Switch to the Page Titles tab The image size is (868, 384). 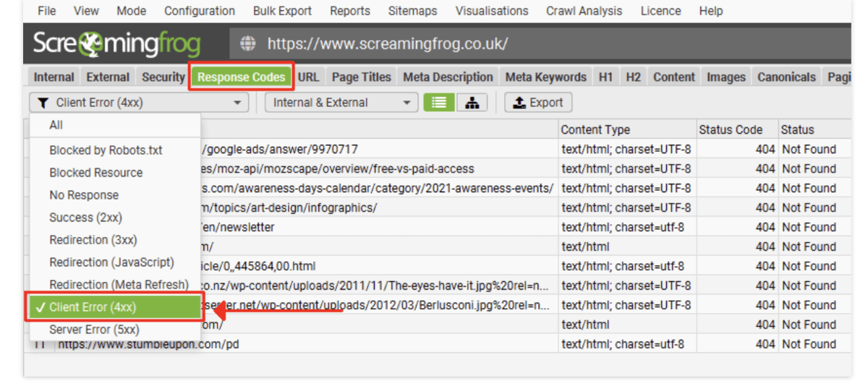pyautogui.click(x=361, y=77)
